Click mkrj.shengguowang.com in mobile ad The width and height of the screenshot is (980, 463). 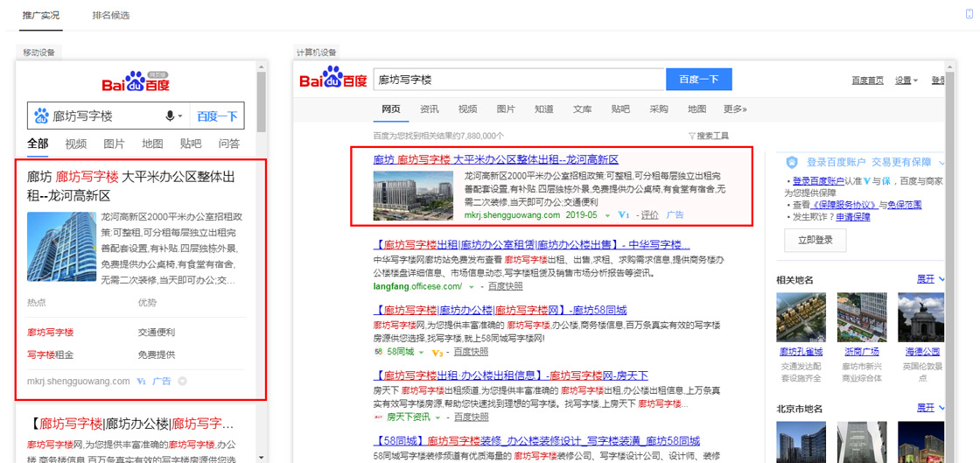[x=78, y=381]
